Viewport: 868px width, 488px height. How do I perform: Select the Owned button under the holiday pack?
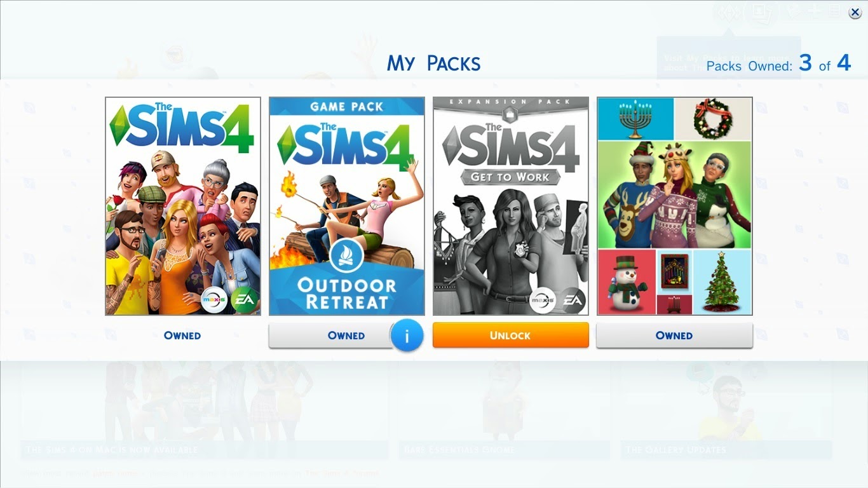(x=675, y=335)
